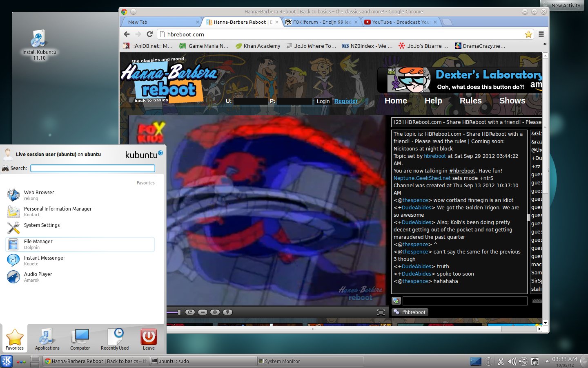Click the Kickoff search input field
588x368 pixels.
pos(93,168)
